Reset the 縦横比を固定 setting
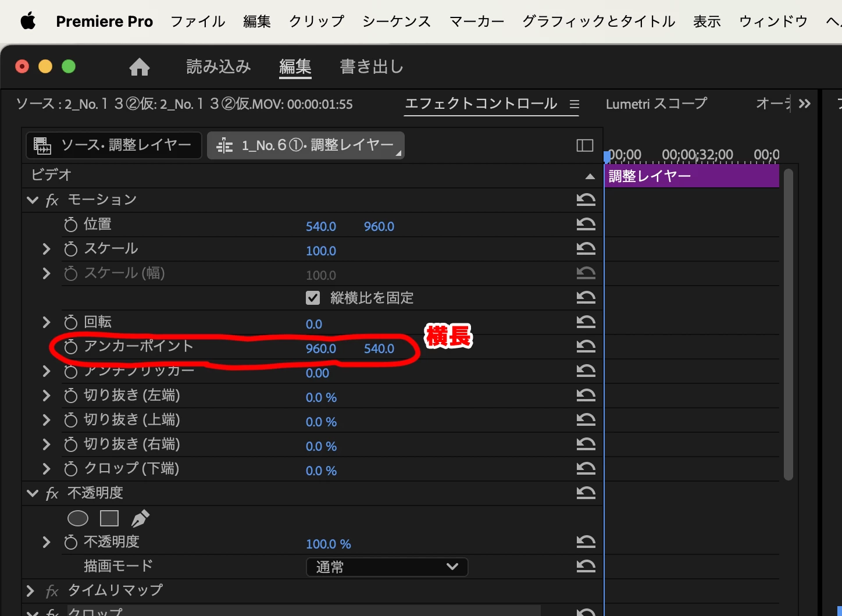The image size is (842, 616). click(586, 298)
